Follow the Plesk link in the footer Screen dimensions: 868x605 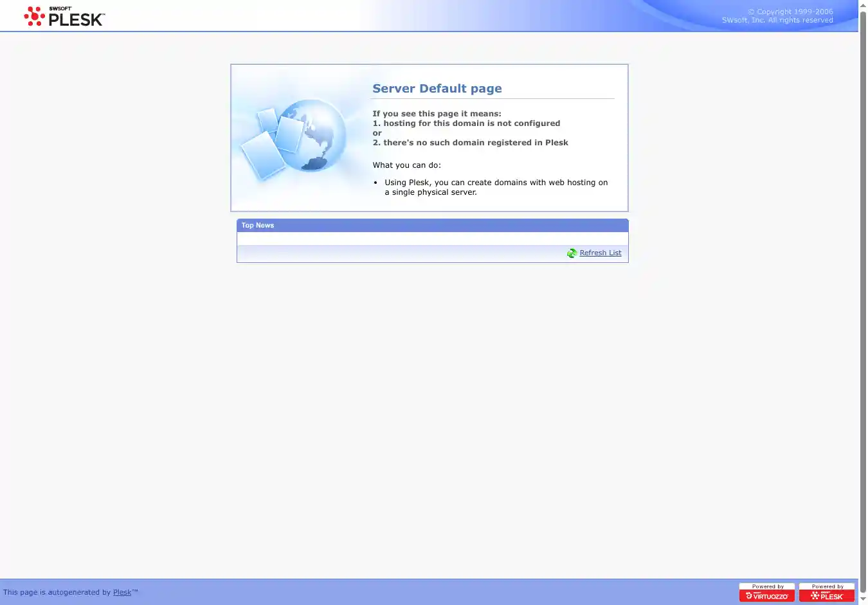coord(122,593)
